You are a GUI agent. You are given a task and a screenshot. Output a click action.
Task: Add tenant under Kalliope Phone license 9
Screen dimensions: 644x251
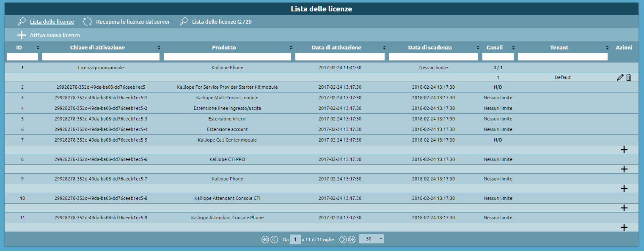point(624,188)
